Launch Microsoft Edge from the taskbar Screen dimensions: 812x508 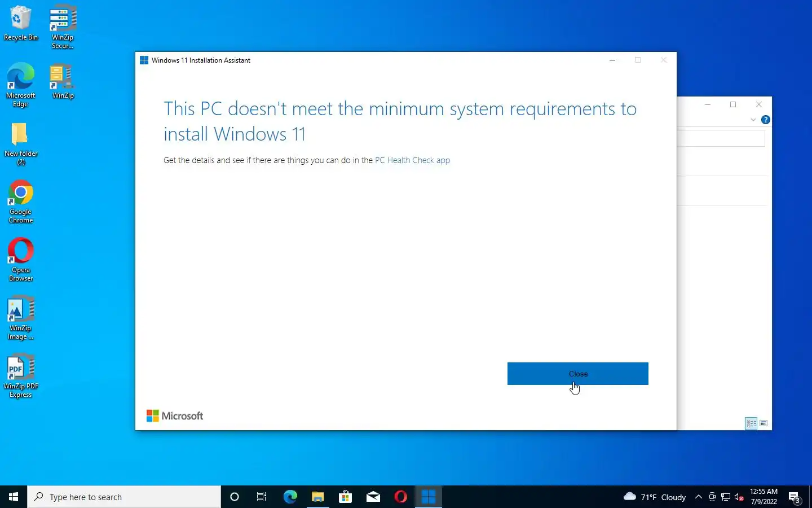tap(290, 497)
